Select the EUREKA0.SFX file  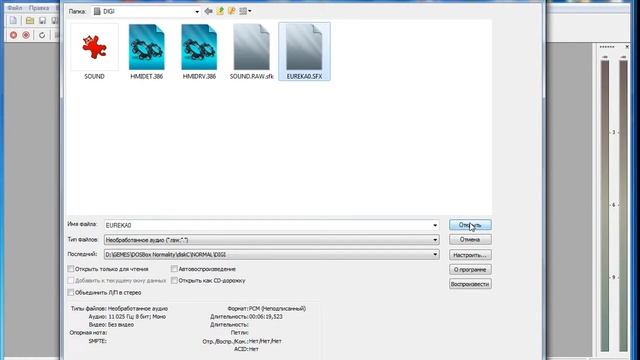pyautogui.click(x=304, y=51)
